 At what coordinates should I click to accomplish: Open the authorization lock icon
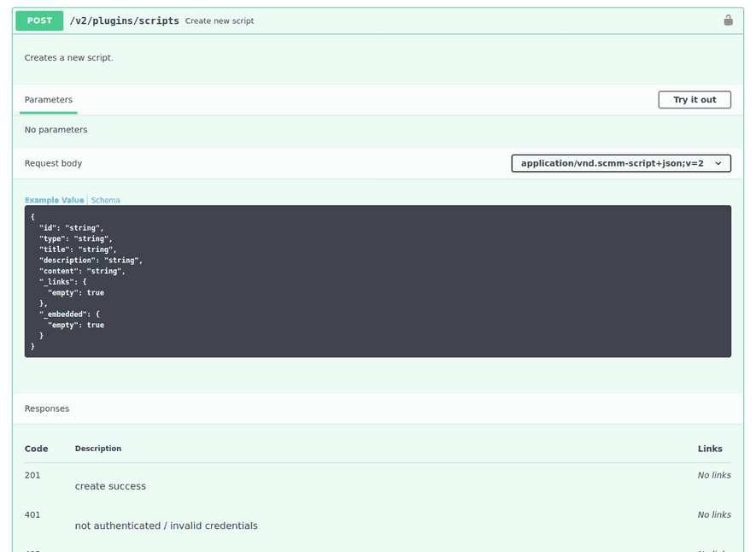pyautogui.click(x=728, y=20)
